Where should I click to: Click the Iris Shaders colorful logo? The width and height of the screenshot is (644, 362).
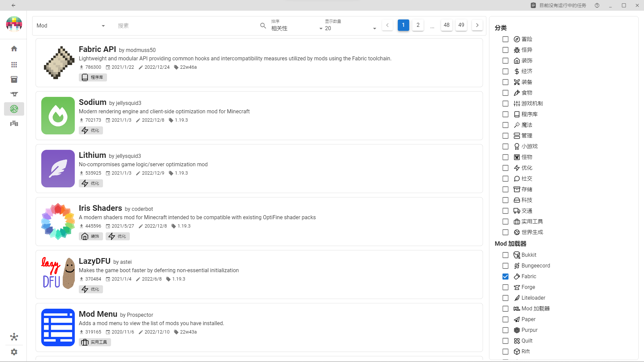click(58, 222)
